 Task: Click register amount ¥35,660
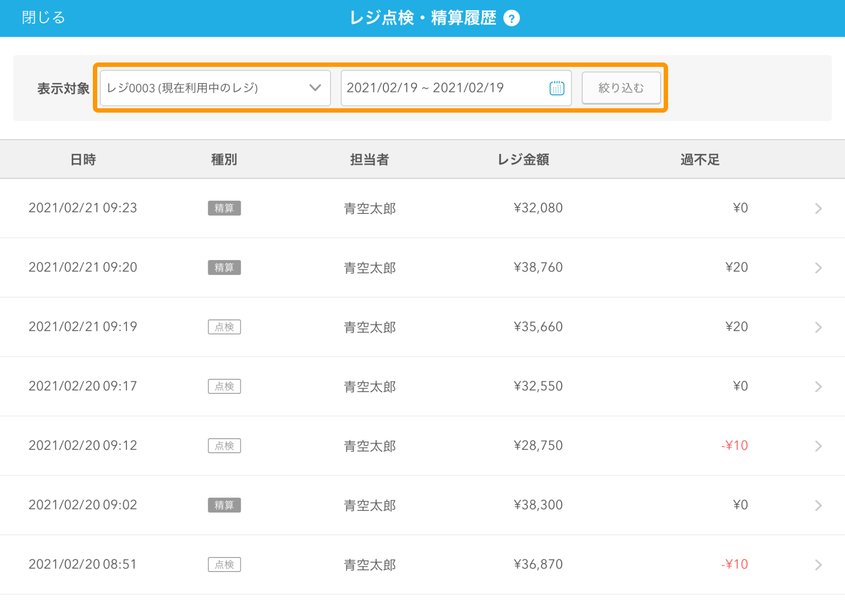538,326
